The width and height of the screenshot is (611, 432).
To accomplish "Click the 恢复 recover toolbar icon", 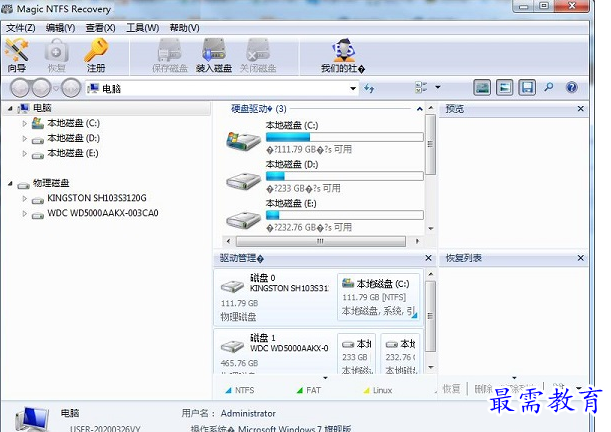I will tap(57, 55).
